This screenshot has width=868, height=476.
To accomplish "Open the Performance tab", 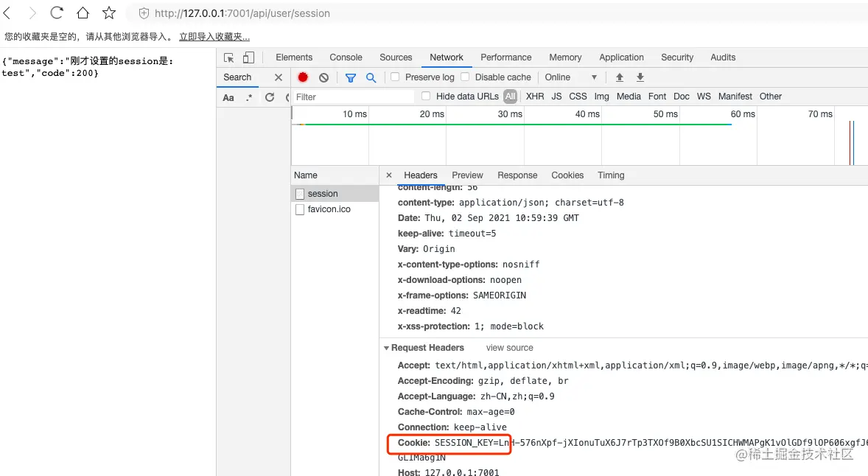I will point(506,57).
